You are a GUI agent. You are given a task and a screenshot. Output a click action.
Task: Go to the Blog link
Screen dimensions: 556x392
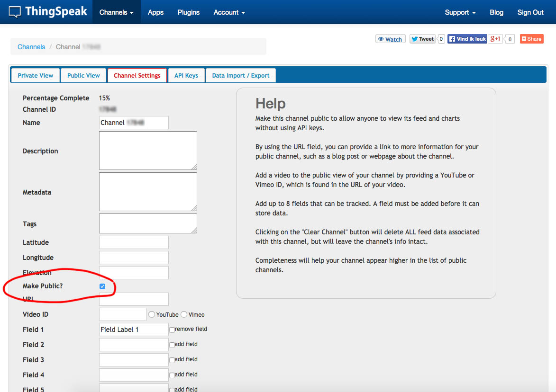coord(496,12)
